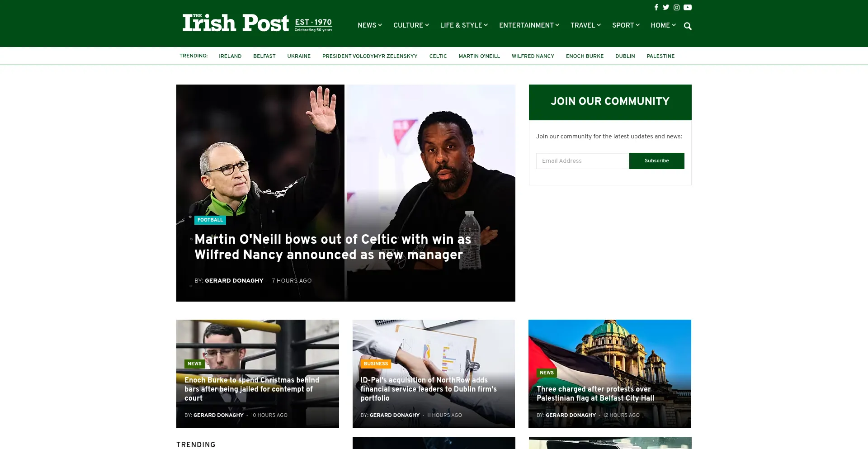The height and width of the screenshot is (449, 868).
Task: Expand the Culture dropdown menu
Action: pyautogui.click(x=411, y=25)
